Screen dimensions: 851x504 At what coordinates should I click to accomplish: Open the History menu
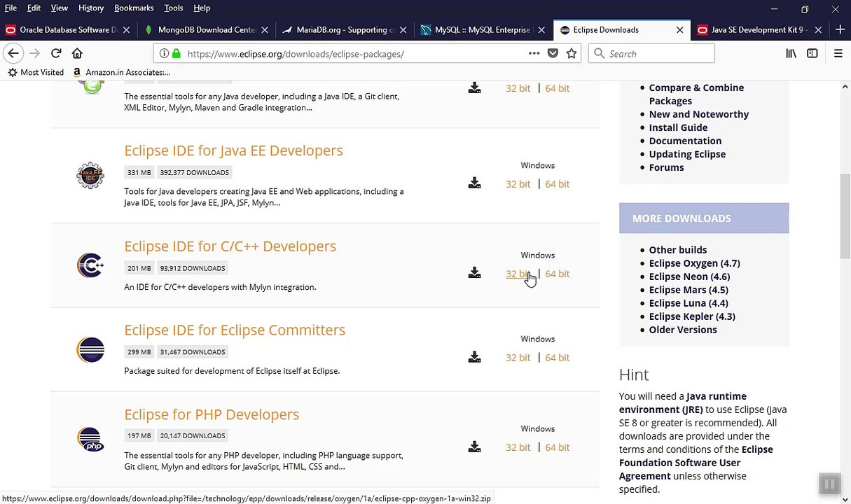coord(91,8)
